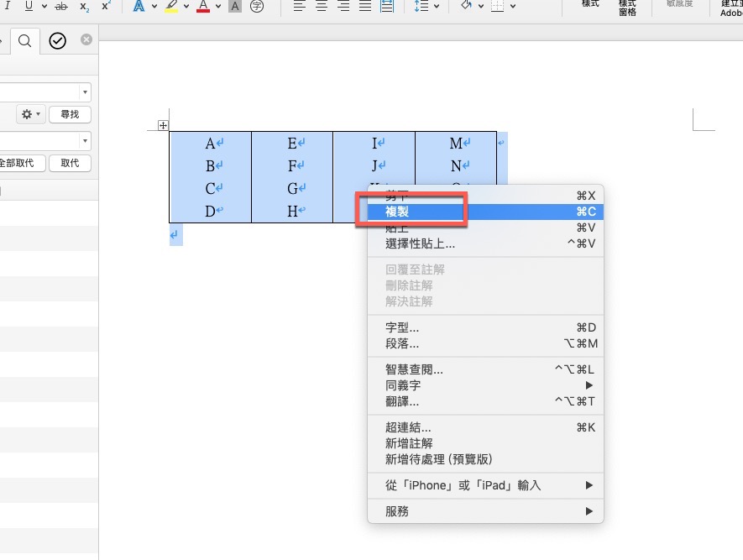Viewport: 743px width, 560px height.
Task: Choose 選擇性貼上 paste special
Action: [x=485, y=243]
